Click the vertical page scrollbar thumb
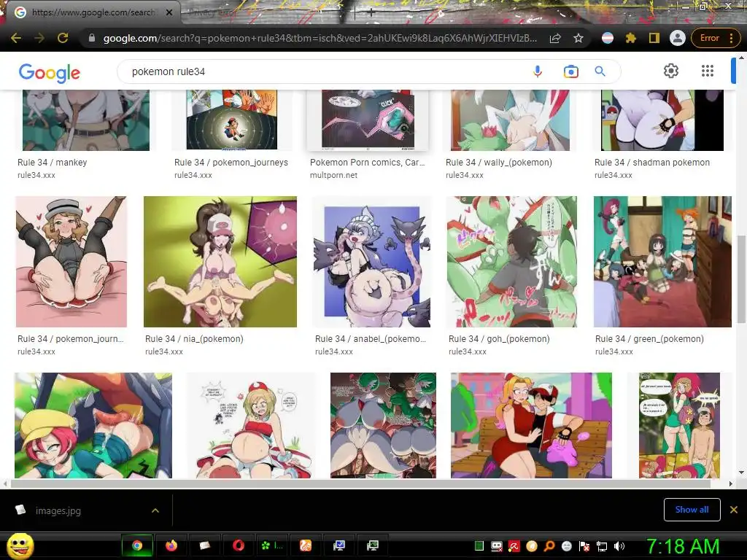Viewport: 747px width, 560px height. point(741,279)
